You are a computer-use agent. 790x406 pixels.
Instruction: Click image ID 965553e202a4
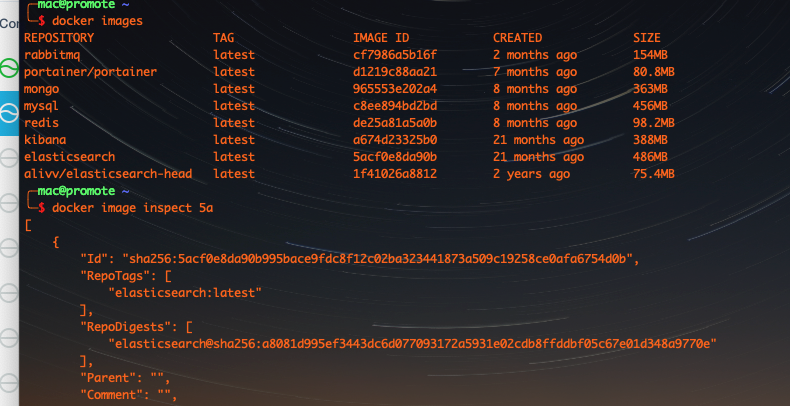(395, 89)
